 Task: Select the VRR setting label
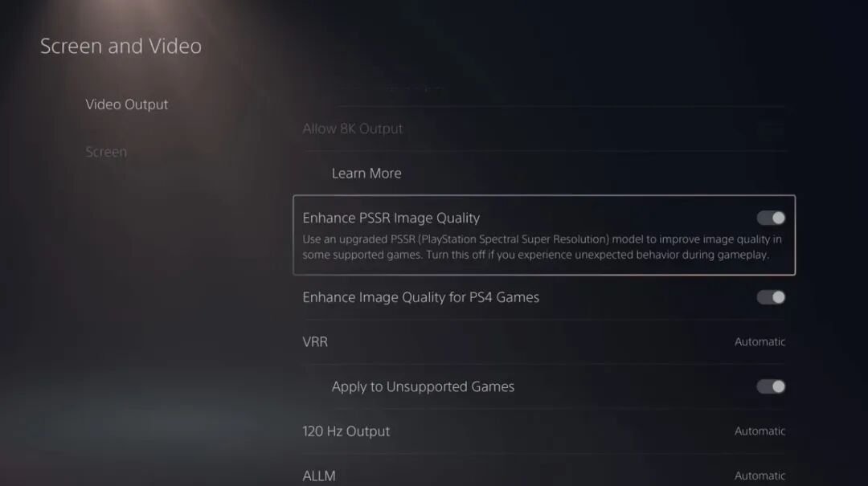tap(315, 342)
